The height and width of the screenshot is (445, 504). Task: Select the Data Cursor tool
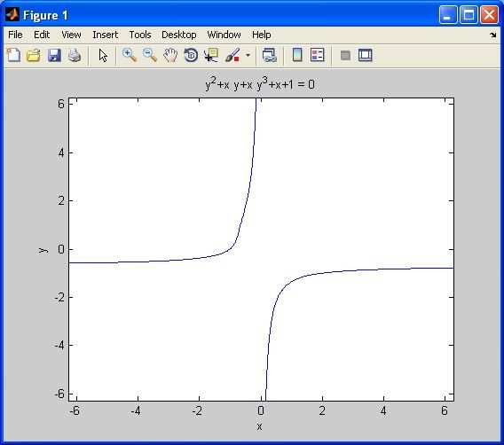click(x=211, y=55)
